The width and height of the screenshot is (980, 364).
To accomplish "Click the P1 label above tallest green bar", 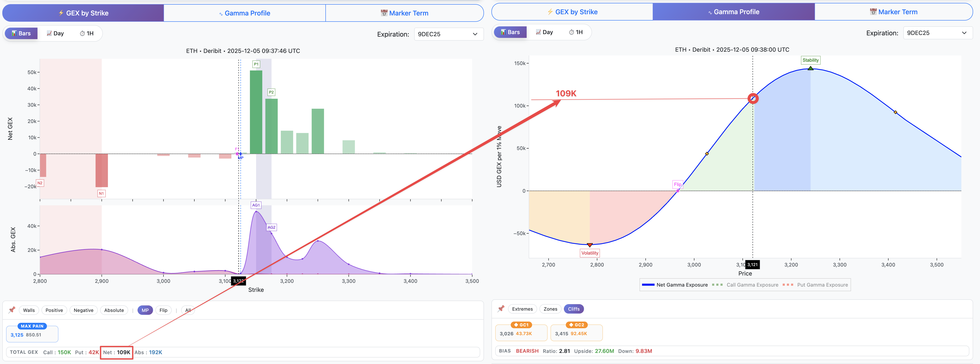I will pos(256,64).
